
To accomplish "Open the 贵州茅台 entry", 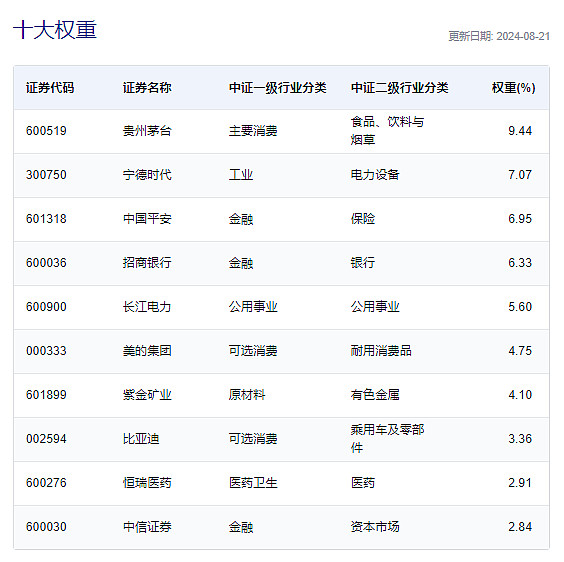I will tap(147, 131).
